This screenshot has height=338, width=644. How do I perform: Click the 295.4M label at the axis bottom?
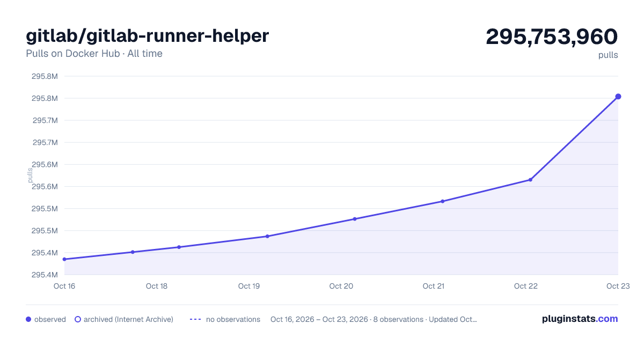coord(45,275)
